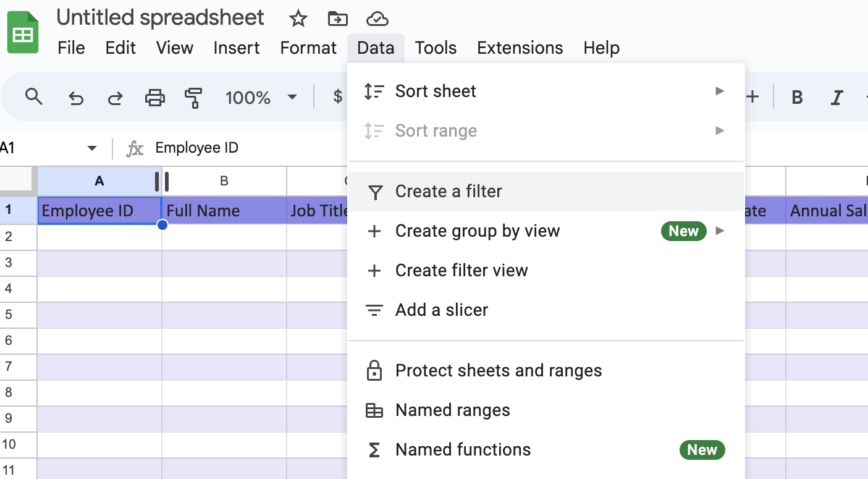Apply currency format to selection
The image size is (868, 479).
(337, 97)
